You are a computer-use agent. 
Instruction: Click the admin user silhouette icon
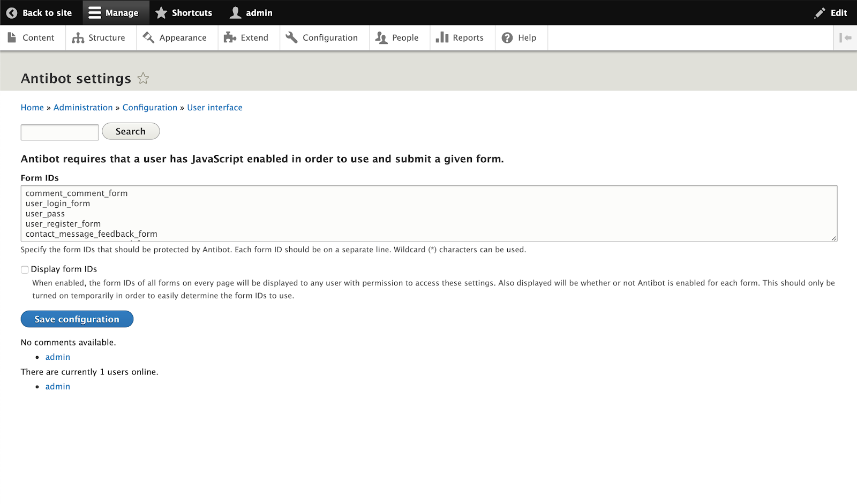[236, 13]
